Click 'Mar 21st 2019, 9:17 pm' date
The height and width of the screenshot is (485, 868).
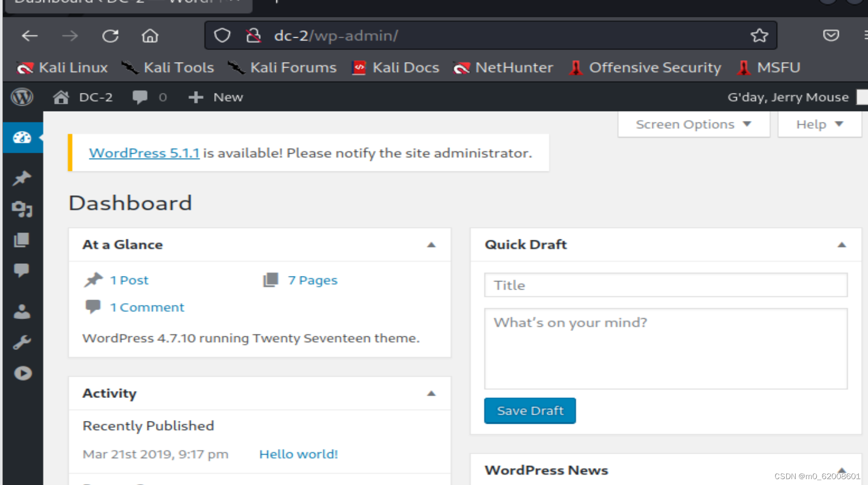point(156,454)
